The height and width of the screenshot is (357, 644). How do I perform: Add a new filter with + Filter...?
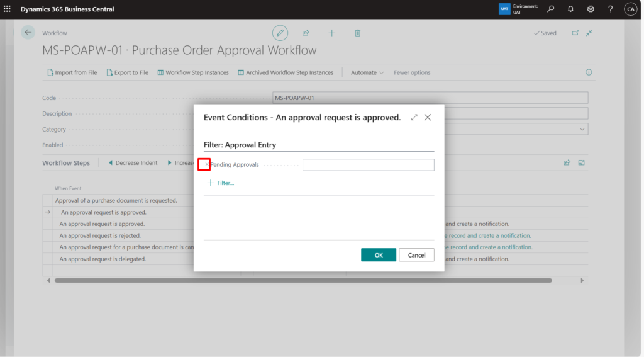pos(221,183)
